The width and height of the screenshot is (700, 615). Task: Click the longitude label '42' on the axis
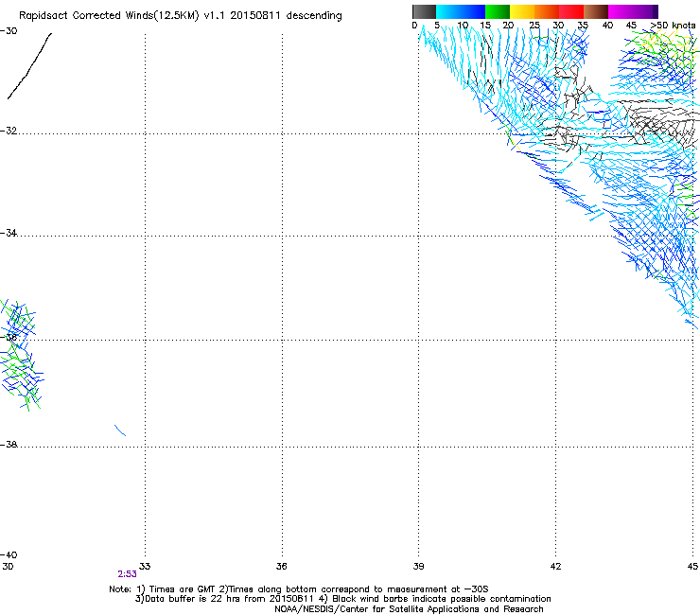click(x=555, y=567)
